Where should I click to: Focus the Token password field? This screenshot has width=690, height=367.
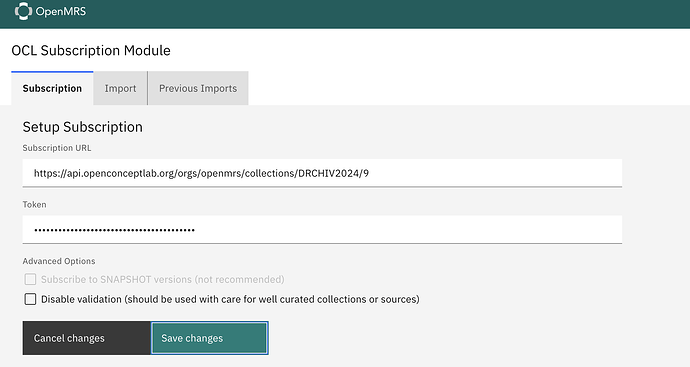(x=322, y=230)
